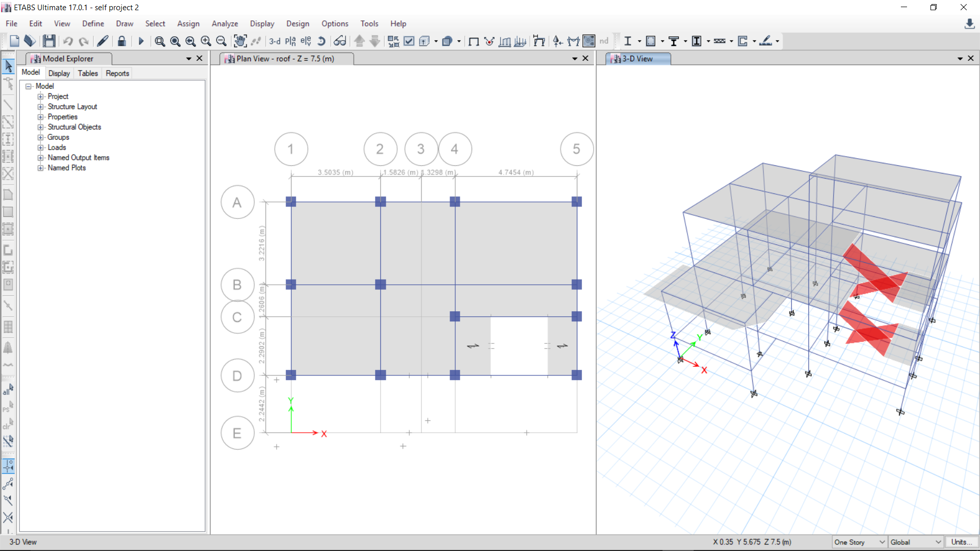Click column at grid A-1 intersection

click(291, 202)
